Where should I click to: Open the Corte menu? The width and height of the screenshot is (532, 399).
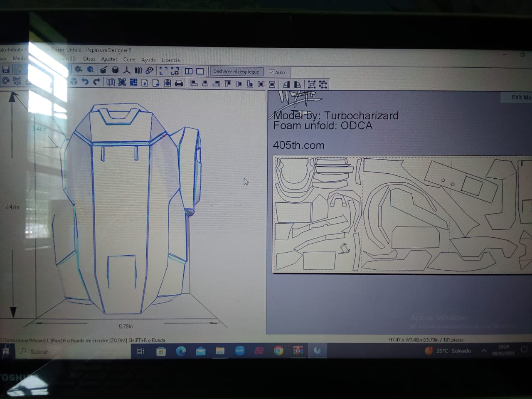click(129, 59)
